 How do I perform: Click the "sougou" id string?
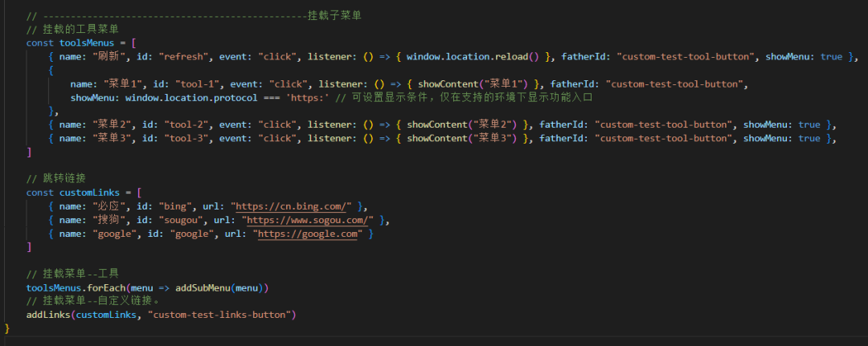click(x=181, y=221)
